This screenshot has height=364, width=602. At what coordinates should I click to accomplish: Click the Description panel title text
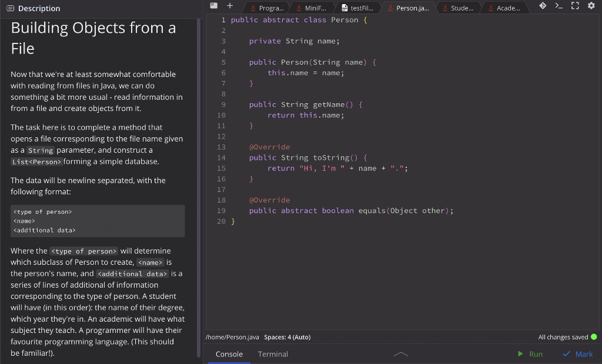(39, 8)
